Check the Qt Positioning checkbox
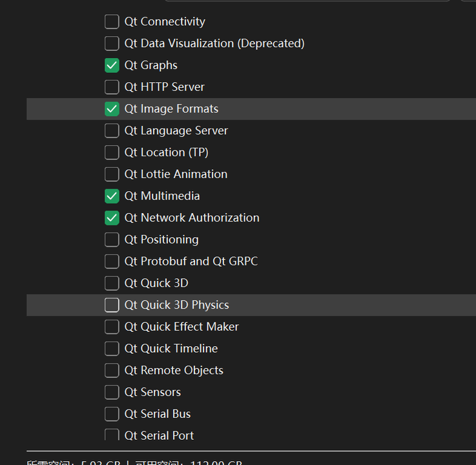The height and width of the screenshot is (465, 476). point(112,240)
